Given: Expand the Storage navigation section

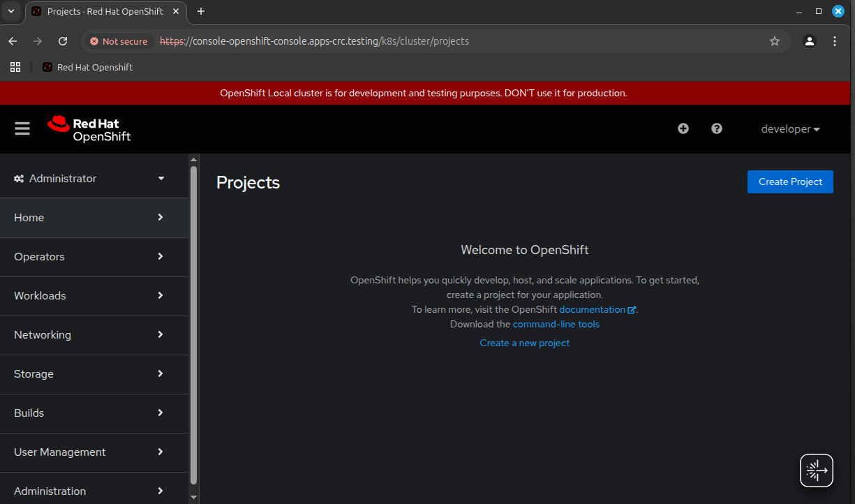Looking at the screenshot, I should (94, 374).
